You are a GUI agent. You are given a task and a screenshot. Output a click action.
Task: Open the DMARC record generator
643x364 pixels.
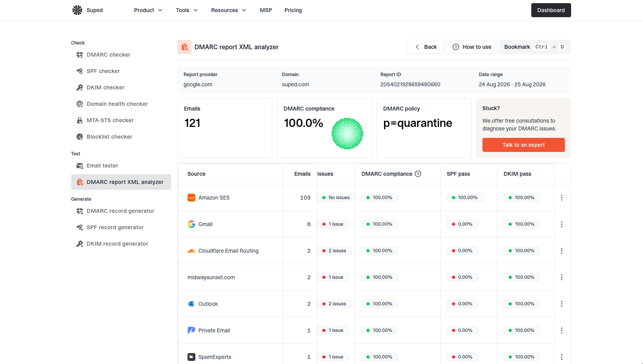coord(121,211)
